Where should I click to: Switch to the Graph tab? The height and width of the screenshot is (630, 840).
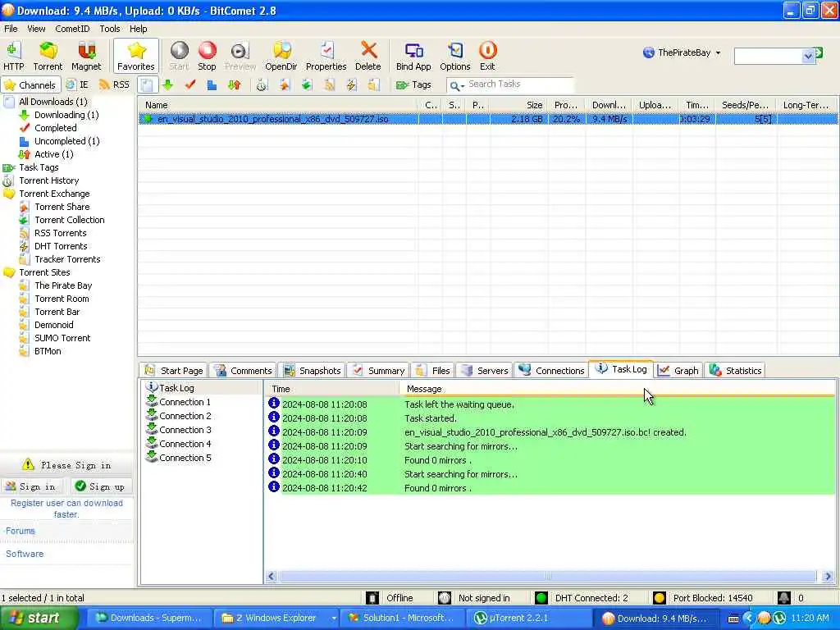(678, 370)
